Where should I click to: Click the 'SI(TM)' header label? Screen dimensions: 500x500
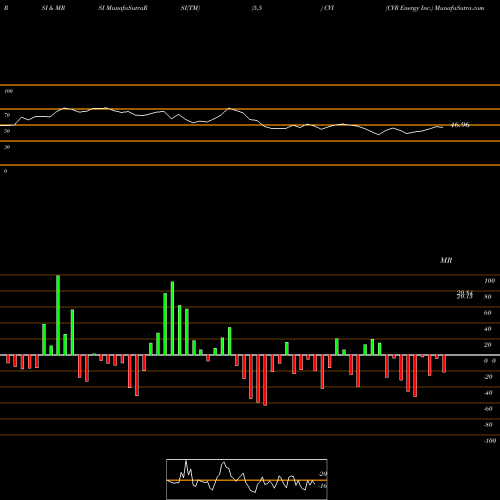tap(190, 8)
